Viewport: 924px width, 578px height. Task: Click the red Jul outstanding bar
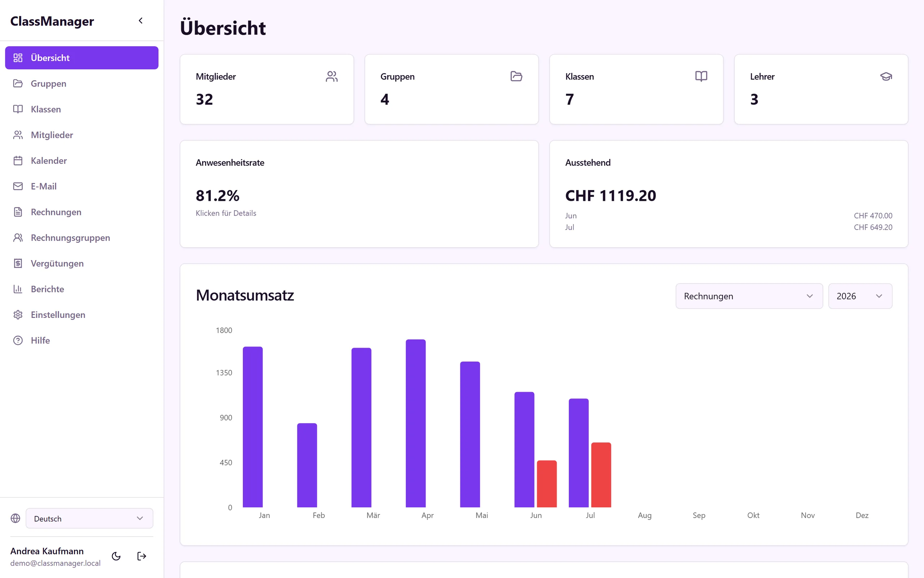pos(601,475)
